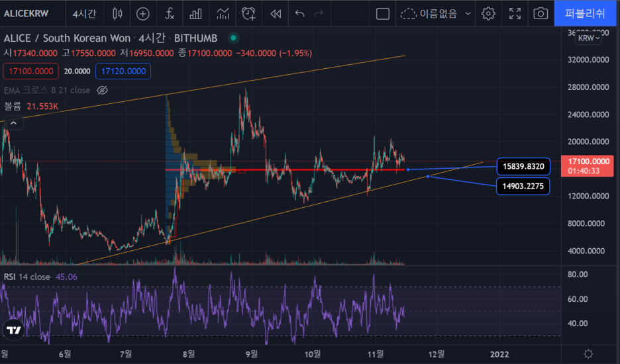Click the 15839.8320 price label

tap(523, 166)
